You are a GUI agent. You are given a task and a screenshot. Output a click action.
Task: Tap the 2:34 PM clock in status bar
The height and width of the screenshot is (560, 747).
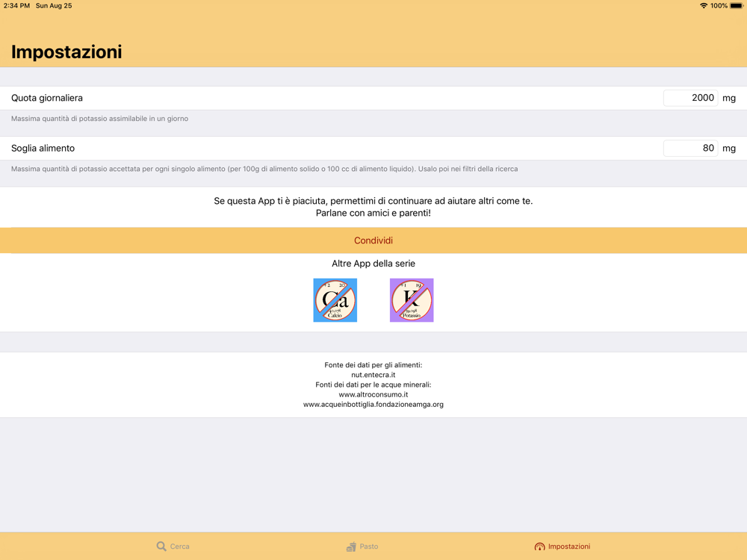coord(16,6)
